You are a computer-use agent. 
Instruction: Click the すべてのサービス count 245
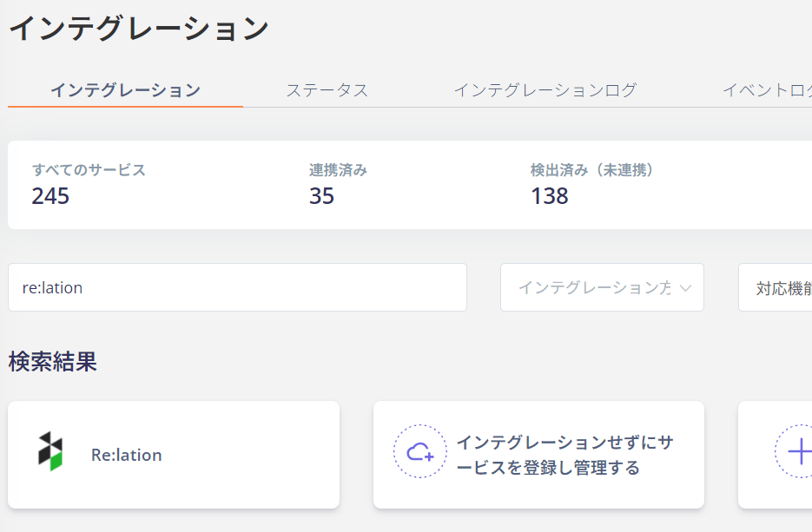tap(50, 196)
